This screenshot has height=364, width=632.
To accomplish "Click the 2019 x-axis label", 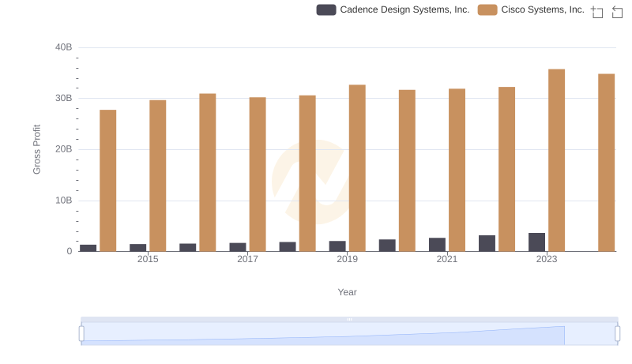I will [x=347, y=259].
